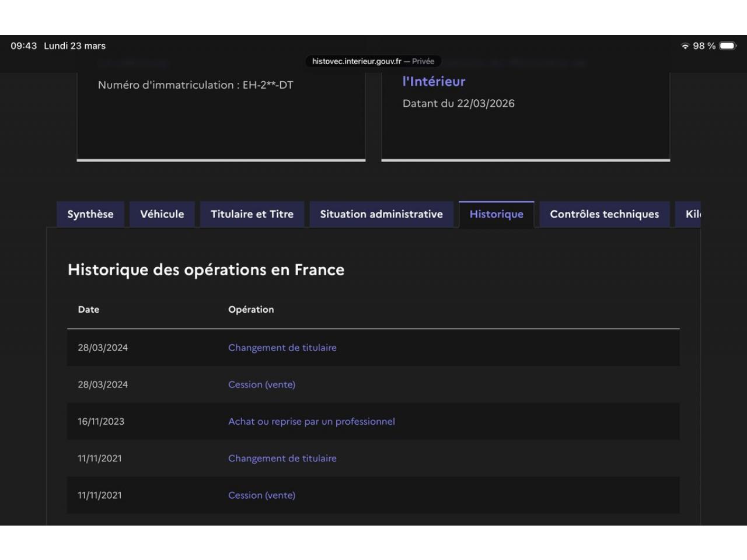
Task: Click Changement de titulaire dated 11/11/2021
Action: [x=282, y=459]
